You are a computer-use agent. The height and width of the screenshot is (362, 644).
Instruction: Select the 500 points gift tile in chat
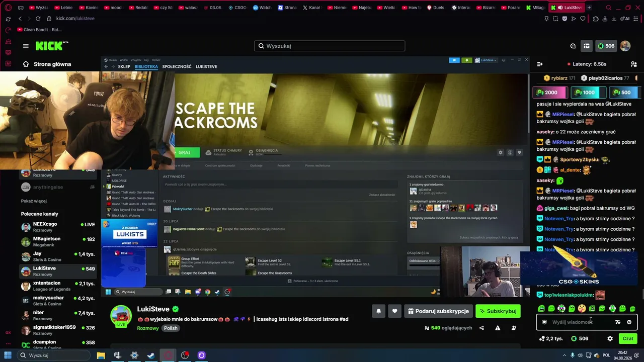pyautogui.click(x=624, y=93)
